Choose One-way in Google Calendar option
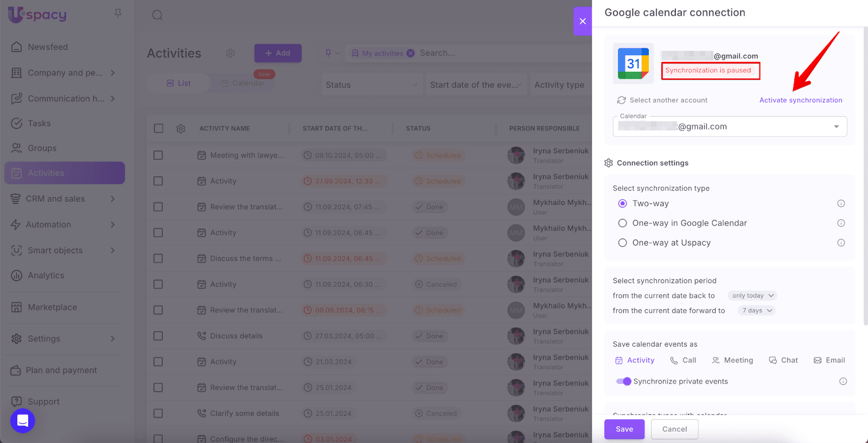Viewport: 868px width, 443px height. [623, 223]
